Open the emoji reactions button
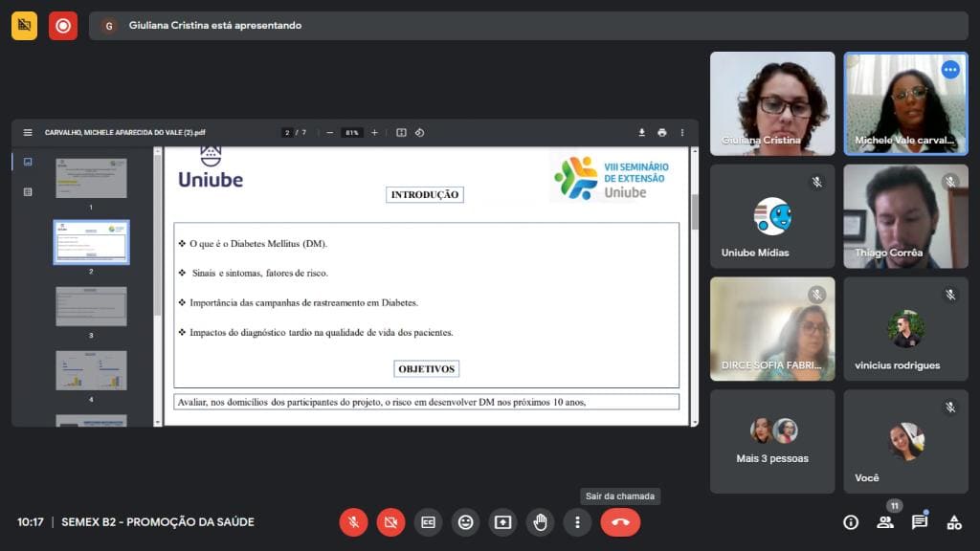Image resolution: width=980 pixels, height=551 pixels. 466,522
